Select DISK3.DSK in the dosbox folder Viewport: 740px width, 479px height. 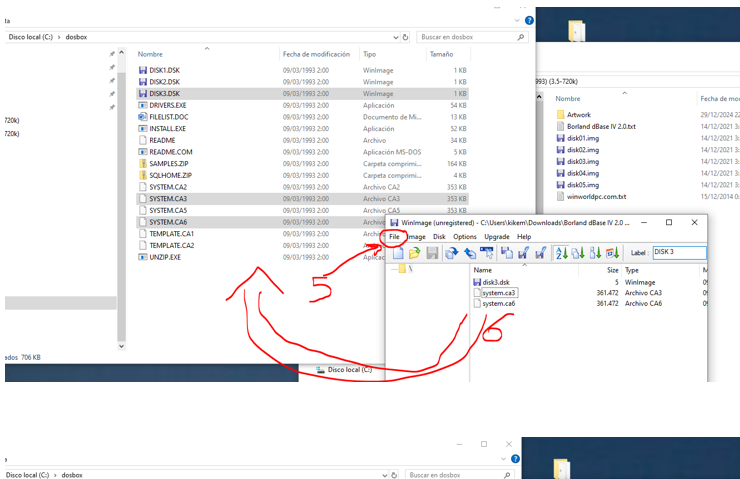click(x=164, y=93)
